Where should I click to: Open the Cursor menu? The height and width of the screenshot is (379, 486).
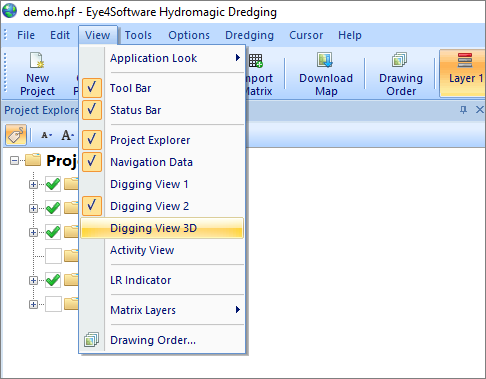tap(306, 35)
